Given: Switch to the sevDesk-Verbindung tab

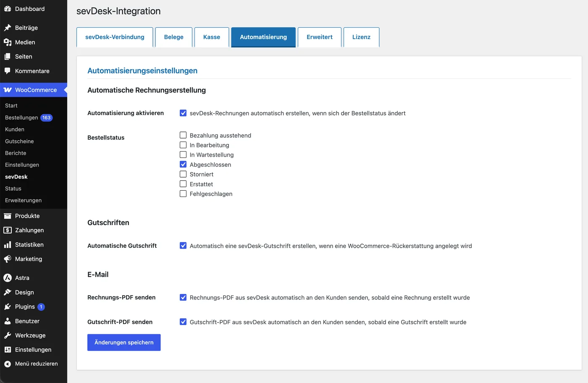Looking at the screenshot, I should tap(115, 37).
